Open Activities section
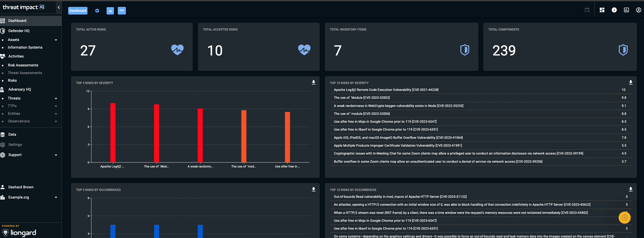Viewport: 644px width, 238px height. coord(31,56)
